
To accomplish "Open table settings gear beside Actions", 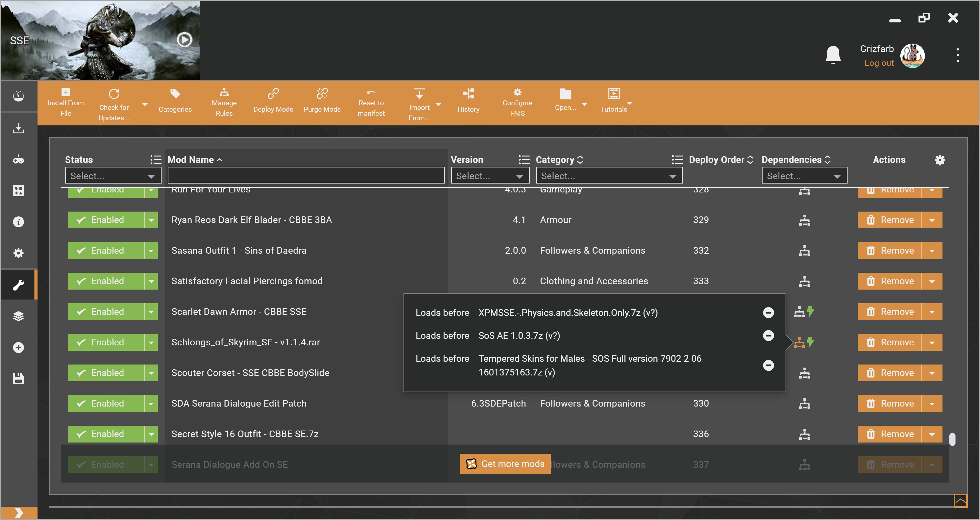I will (x=940, y=160).
